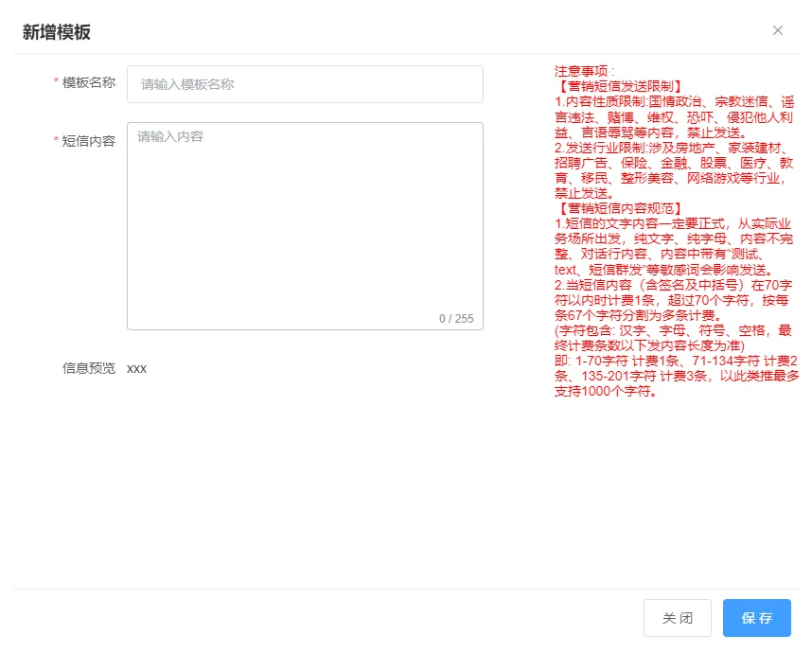Close the 新增模板 dialog with the X icon
This screenshot has width=812, height=653.
(x=778, y=30)
